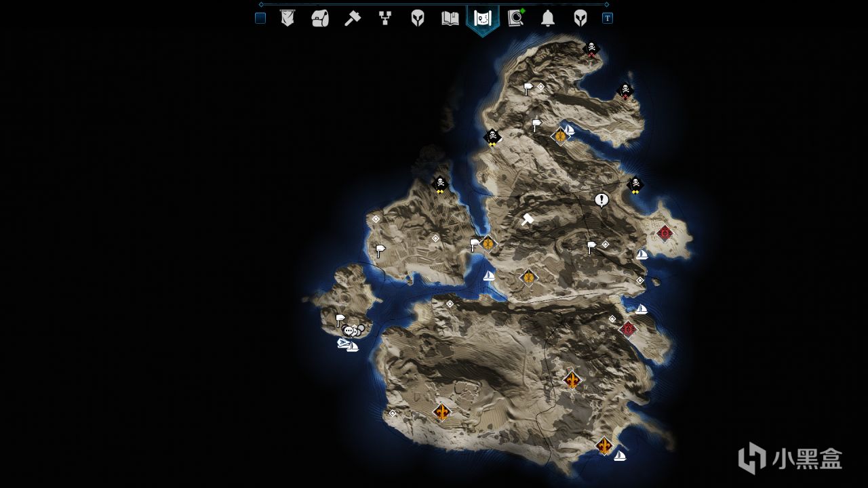
Task: Open the bell notifications tab
Action: point(548,18)
